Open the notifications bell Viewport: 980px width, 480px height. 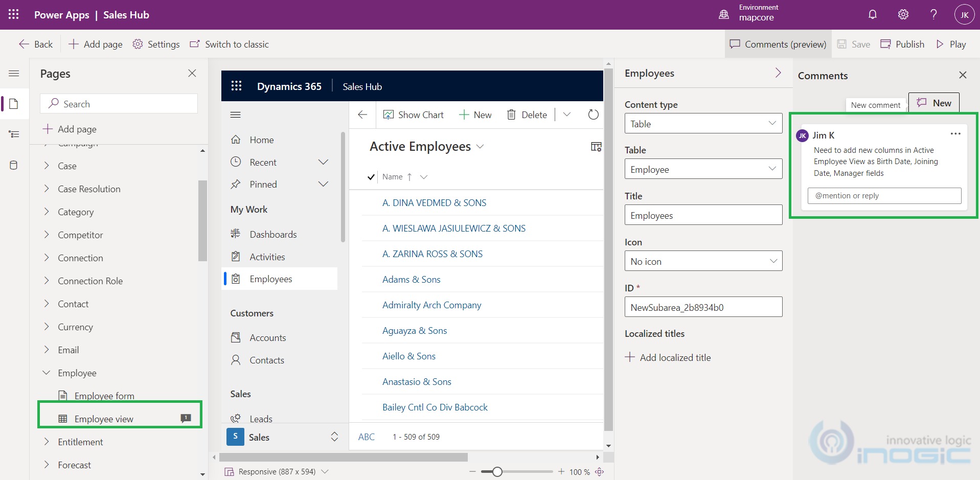[x=873, y=15]
